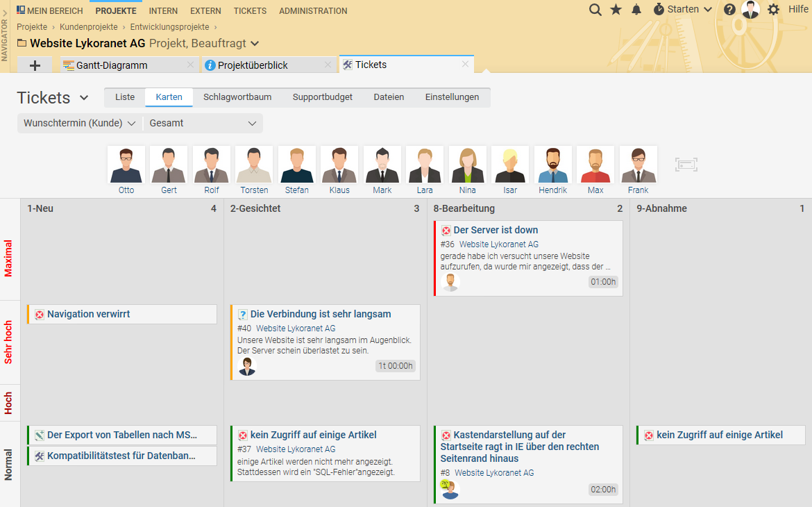The height and width of the screenshot is (507, 812).
Task: Select Isar's avatar in team row
Action: 510,165
